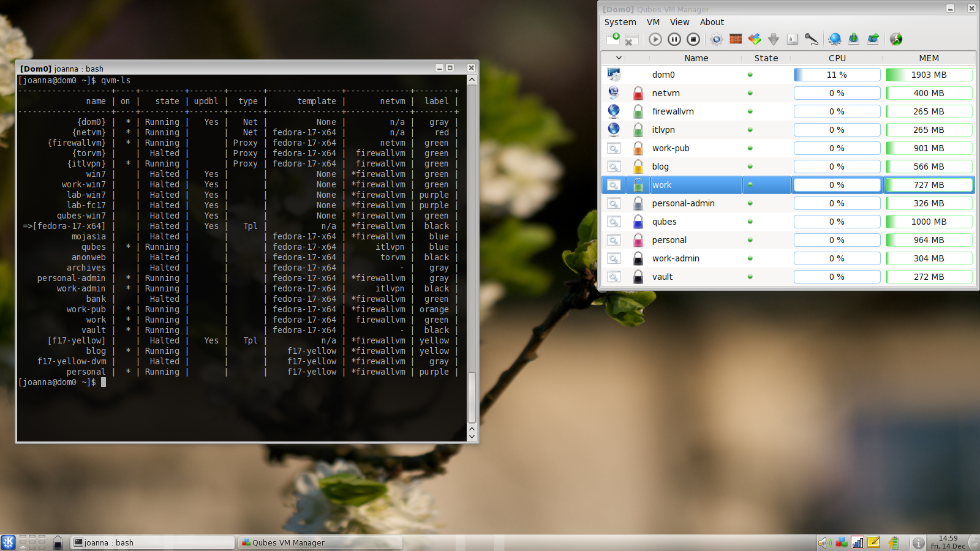Click the f17-yellow-dvm entry in terminal
The image size is (980, 551).
click(72, 361)
